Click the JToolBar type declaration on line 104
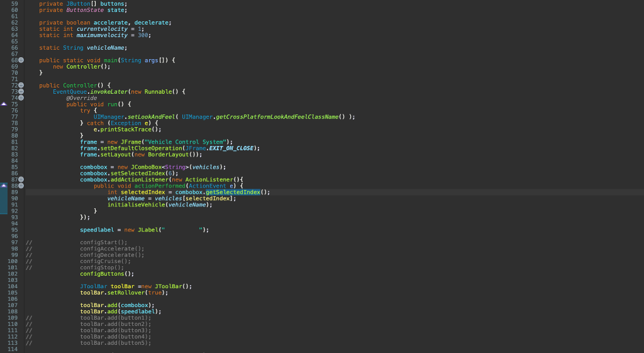 [94, 286]
